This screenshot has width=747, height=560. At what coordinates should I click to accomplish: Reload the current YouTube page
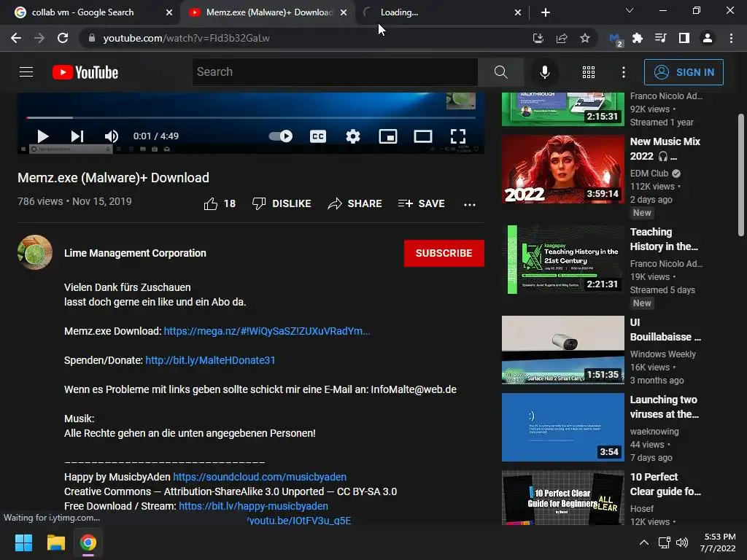coord(63,38)
